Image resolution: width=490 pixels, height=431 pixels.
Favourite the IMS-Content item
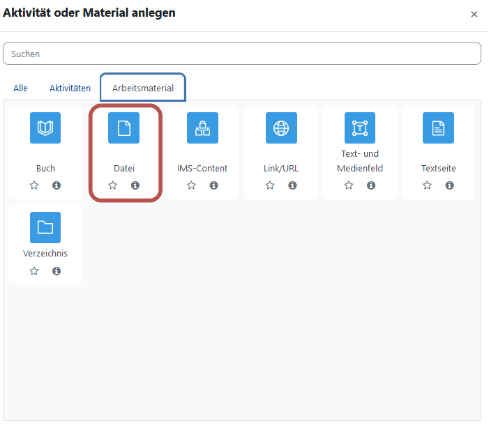pyautogui.click(x=191, y=185)
